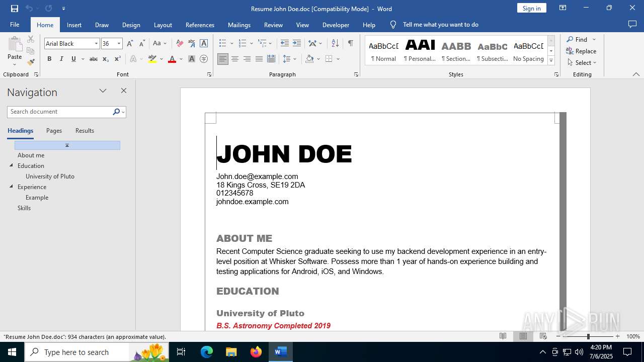Click the Sign in button
The image size is (644, 362).
point(531,8)
